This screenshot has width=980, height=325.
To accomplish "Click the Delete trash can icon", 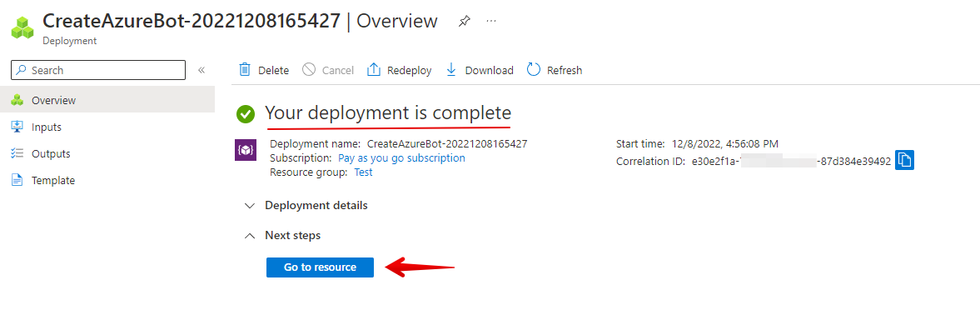I will 246,70.
